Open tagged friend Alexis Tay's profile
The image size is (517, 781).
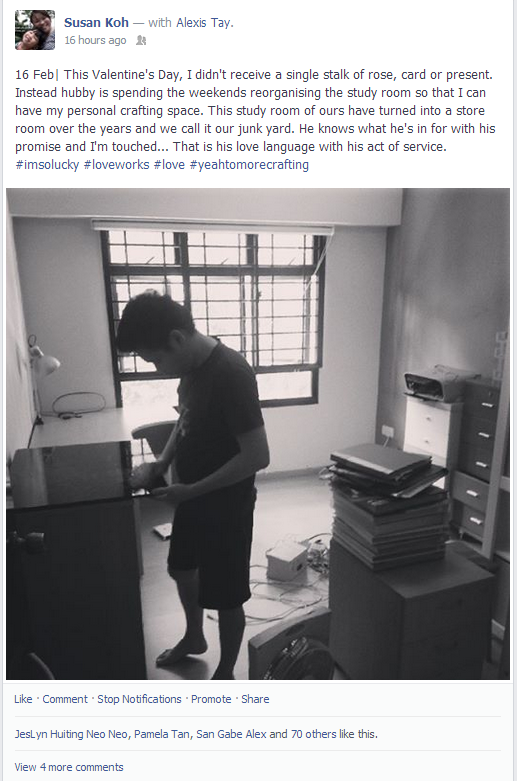tap(204, 22)
